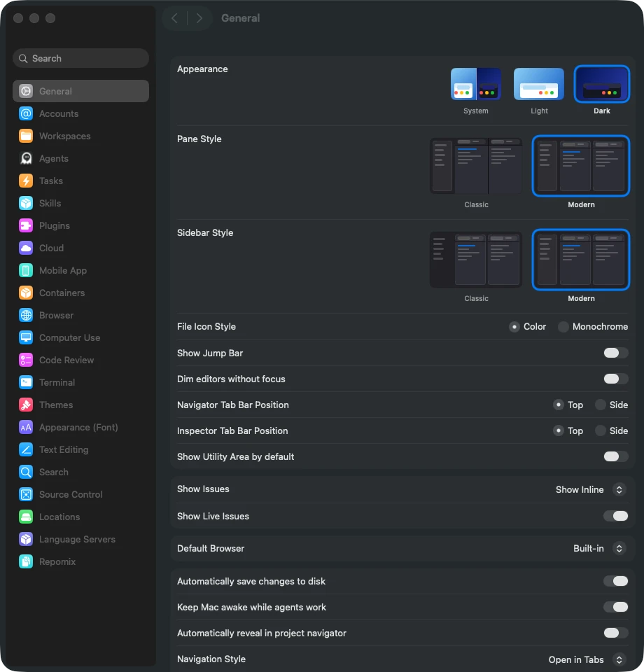This screenshot has height=672, width=644.
Task: Open the Language Servers cube icon
Action: click(x=26, y=539)
